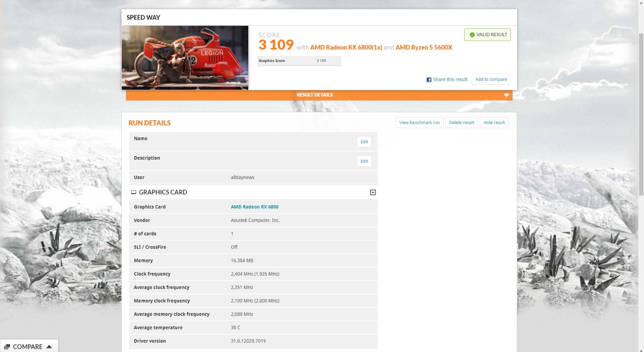The height and width of the screenshot is (352, 644).
Task: Click the Graphics Score value row
Action: point(299,61)
